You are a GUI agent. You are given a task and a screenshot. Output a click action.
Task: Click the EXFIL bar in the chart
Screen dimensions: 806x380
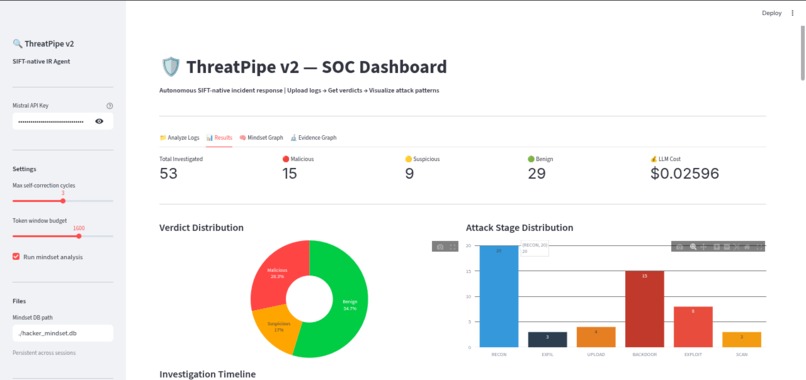[x=547, y=339]
